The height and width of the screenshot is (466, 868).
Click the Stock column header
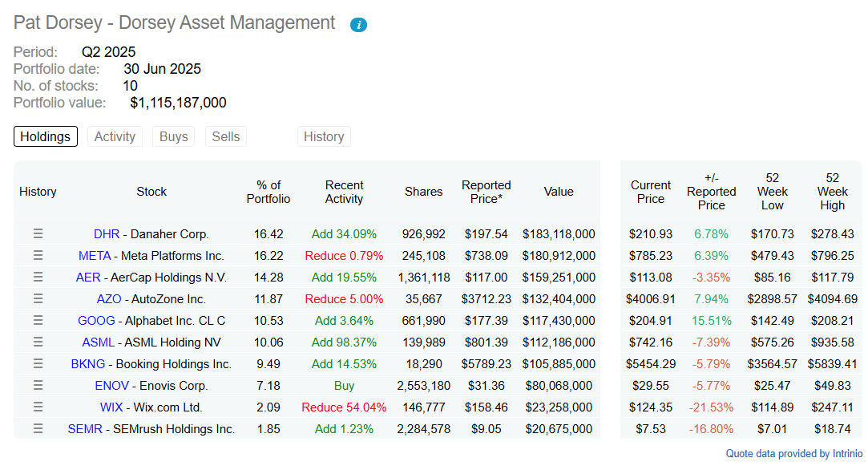pyautogui.click(x=151, y=192)
